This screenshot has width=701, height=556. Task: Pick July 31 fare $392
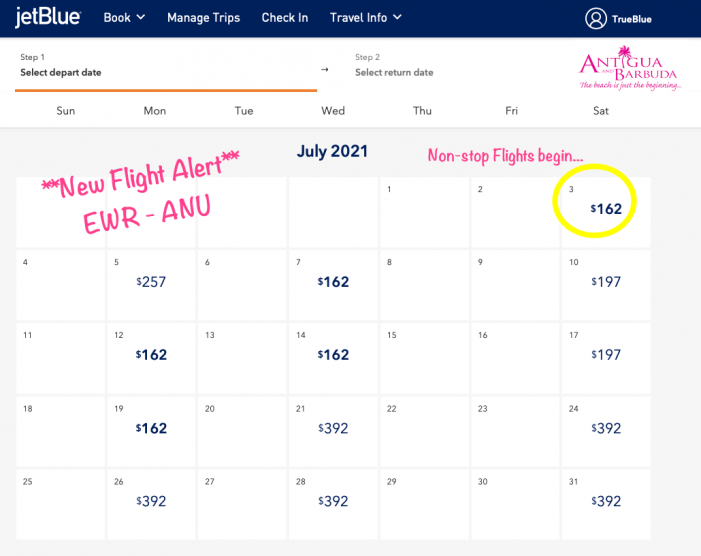(x=605, y=501)
